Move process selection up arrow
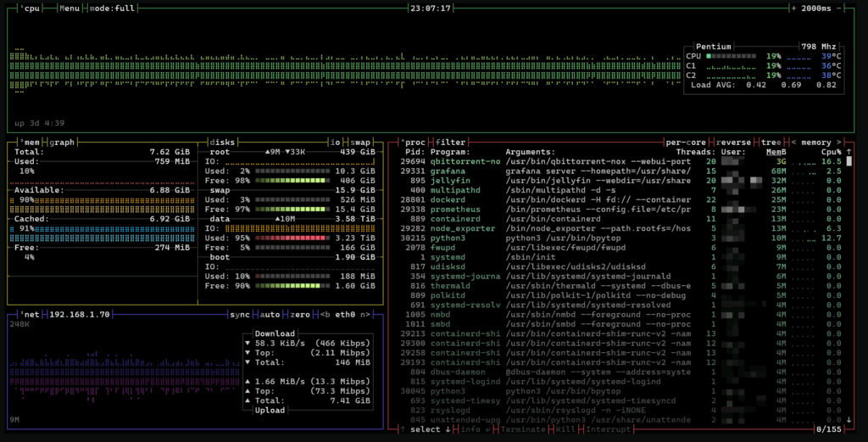Screen dimensions: 868x442 click(x=403, y=429)
